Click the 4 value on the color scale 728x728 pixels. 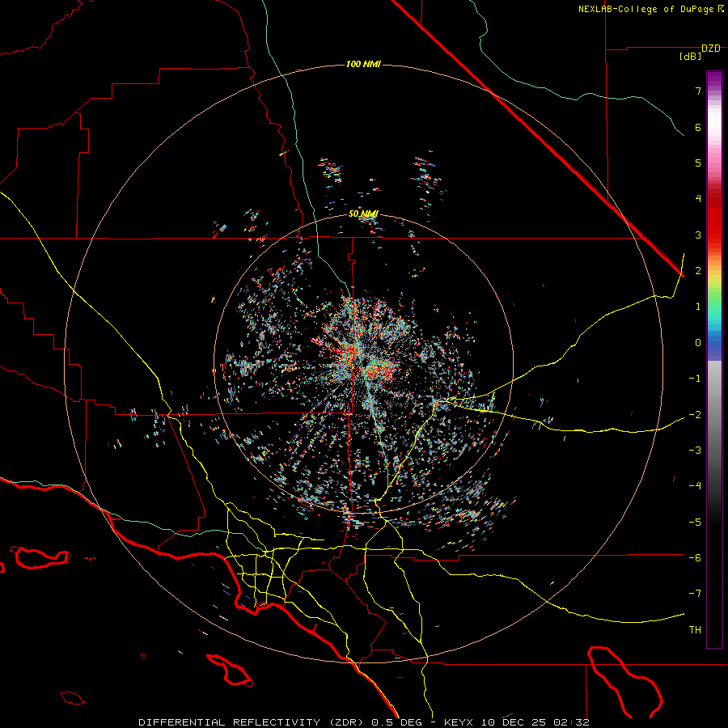coord(698,199)
